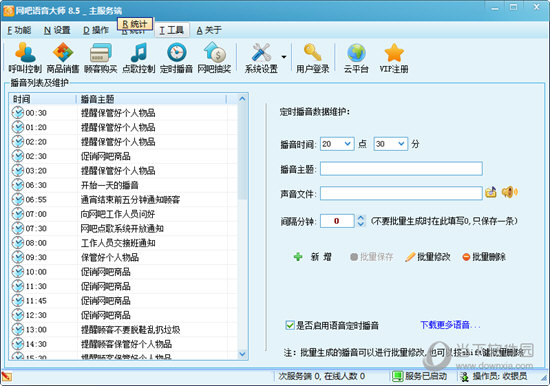550x386 pixels.
Task: Click the 次服务端 0, 在线人数 0 status text
Action: point(322,376)
